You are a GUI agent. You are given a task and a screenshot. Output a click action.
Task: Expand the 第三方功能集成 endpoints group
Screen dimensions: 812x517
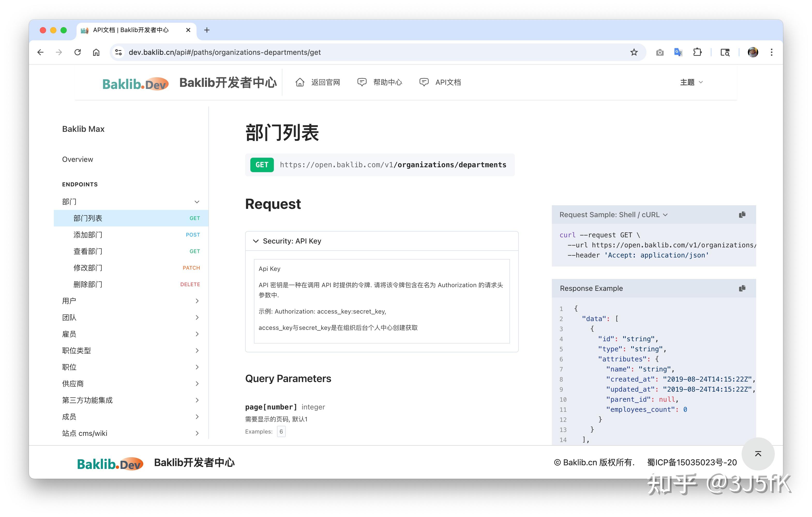click(x=131, y=400)
